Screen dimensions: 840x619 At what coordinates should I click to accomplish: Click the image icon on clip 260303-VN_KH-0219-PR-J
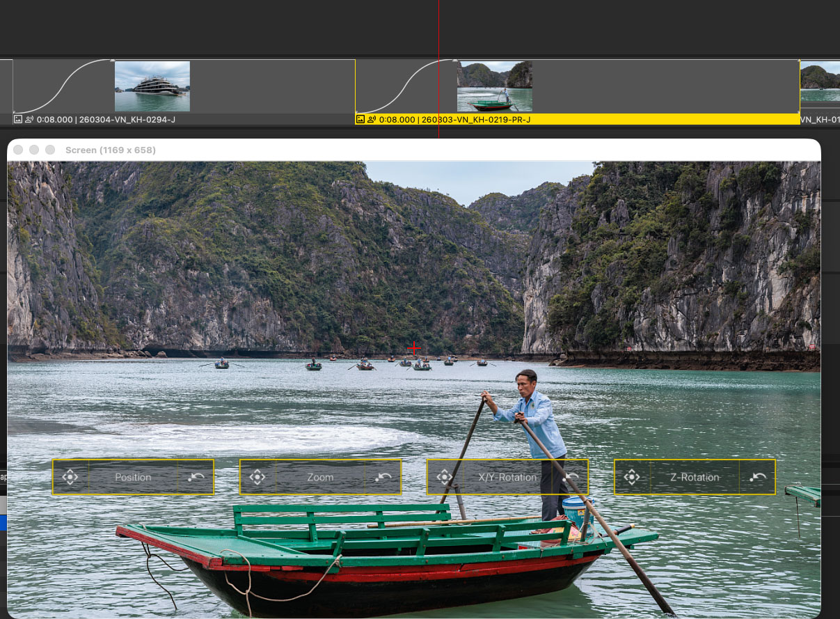(360, 119)
